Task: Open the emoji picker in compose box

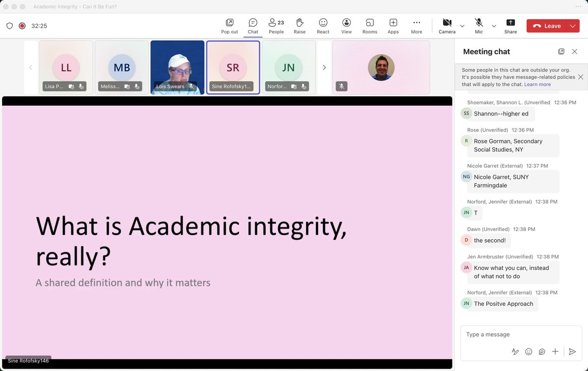Action: click(529, 351)
